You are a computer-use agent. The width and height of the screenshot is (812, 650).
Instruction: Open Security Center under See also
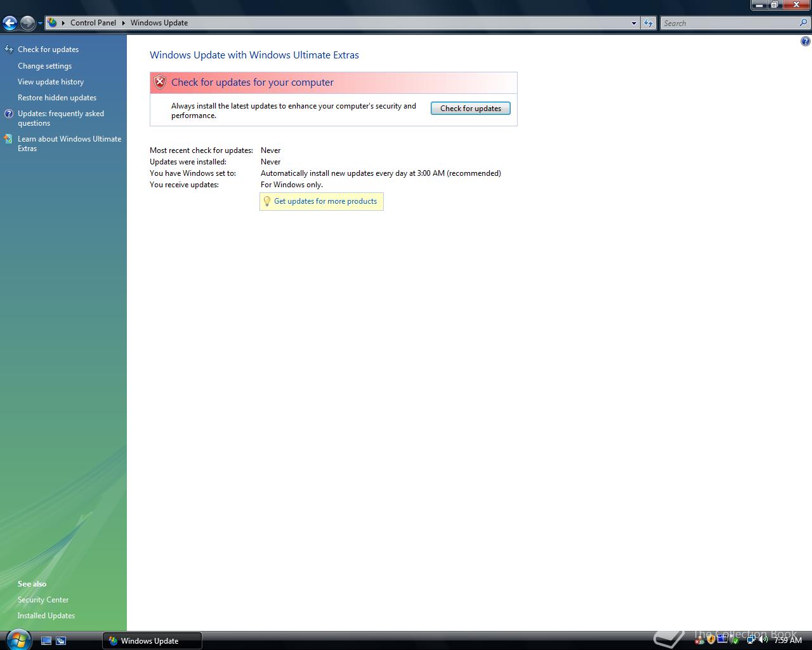point(43,600)
